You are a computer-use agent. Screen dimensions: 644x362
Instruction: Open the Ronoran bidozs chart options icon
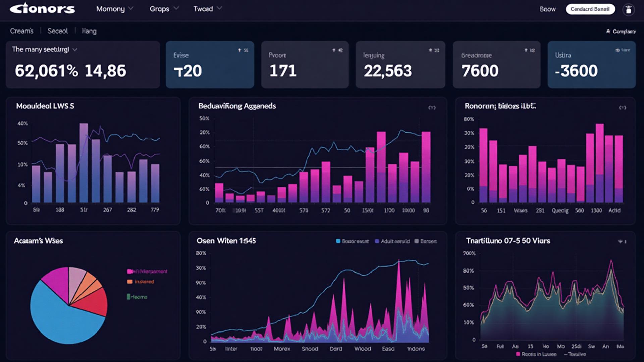coord(622,108)
